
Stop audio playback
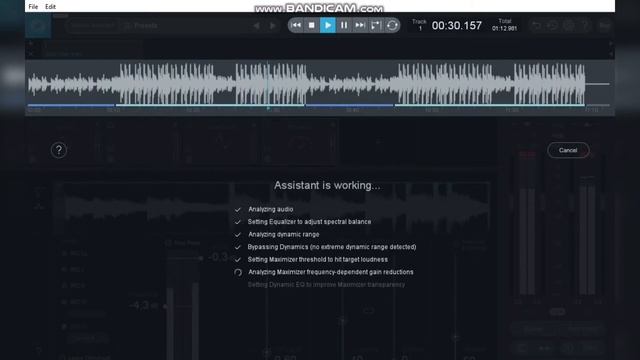coord(311,25)
